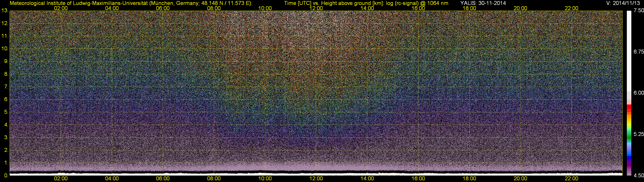Click the height axis label '5.'

pyautogui.click(x=6, y=112)
